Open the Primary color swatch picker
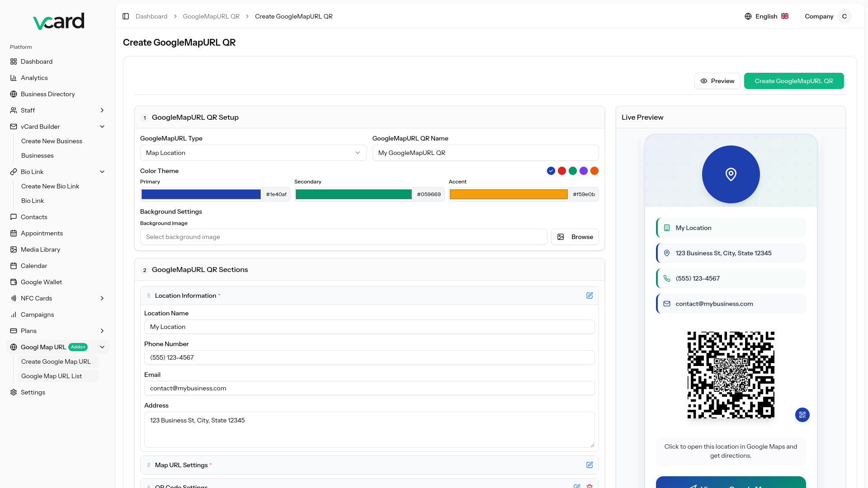The width and height of the screenshot is (868, 488). pyautogui.click(x=201, y=194)
